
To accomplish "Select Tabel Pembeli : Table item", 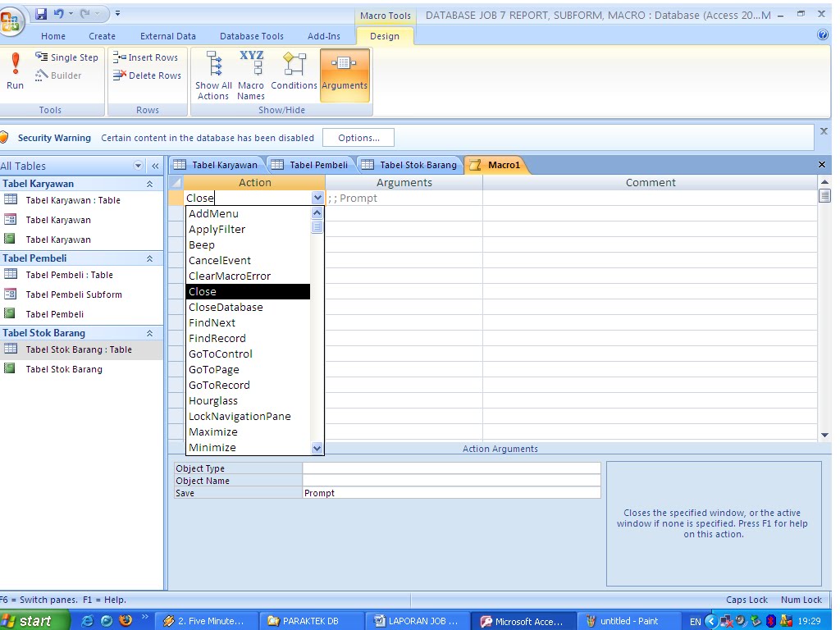I will pyautogui.click(x=69, y=274).
